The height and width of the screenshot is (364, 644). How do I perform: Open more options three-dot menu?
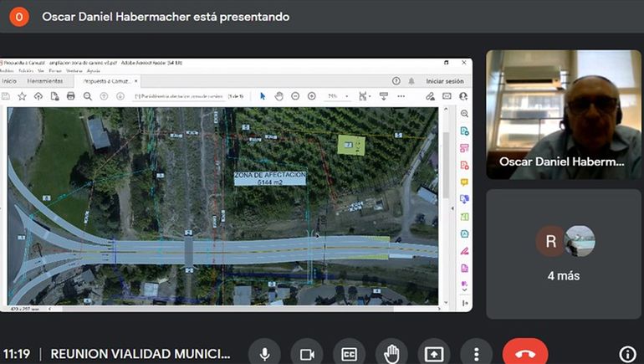coord(476,353)
